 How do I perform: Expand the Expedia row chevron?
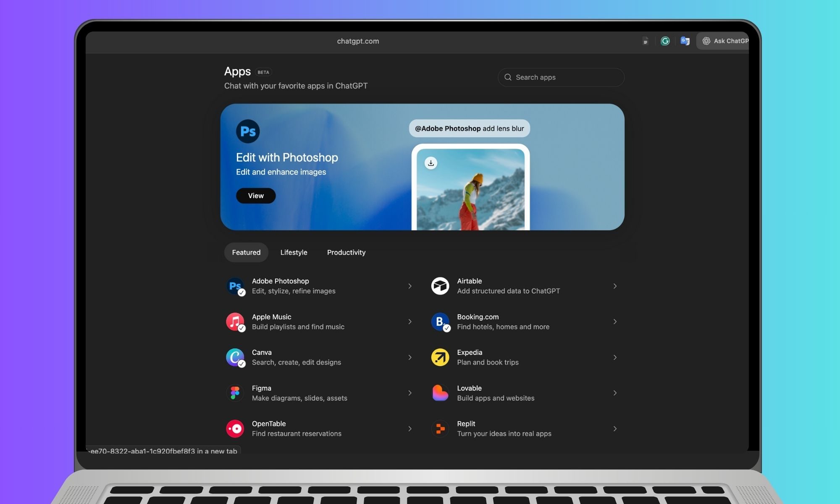pyautogui.click(x=615, y=357)
